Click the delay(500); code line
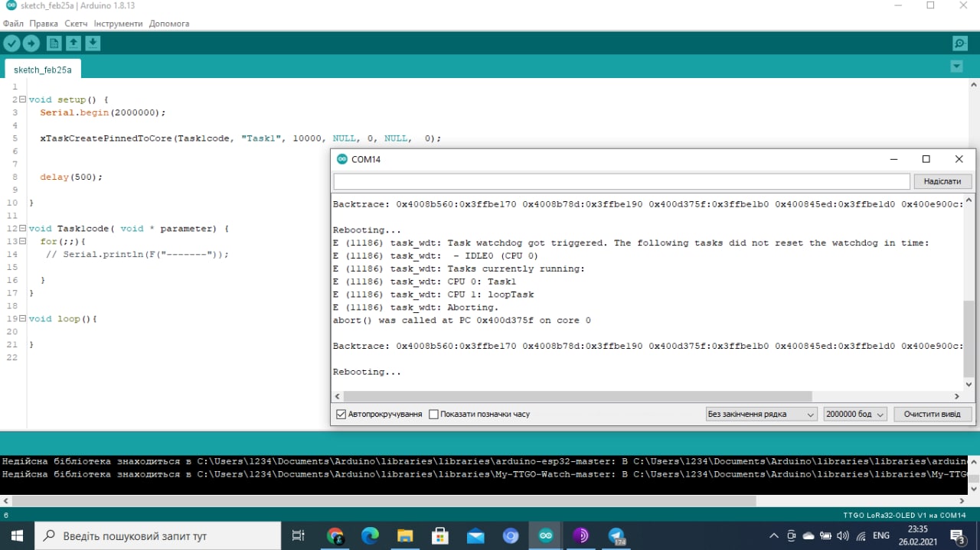Screen dimensions: 980x550 pos(71,177)
